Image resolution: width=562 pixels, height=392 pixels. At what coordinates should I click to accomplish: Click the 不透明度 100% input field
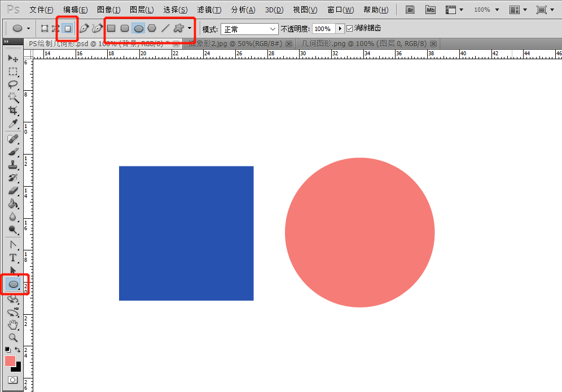[324, 29]
